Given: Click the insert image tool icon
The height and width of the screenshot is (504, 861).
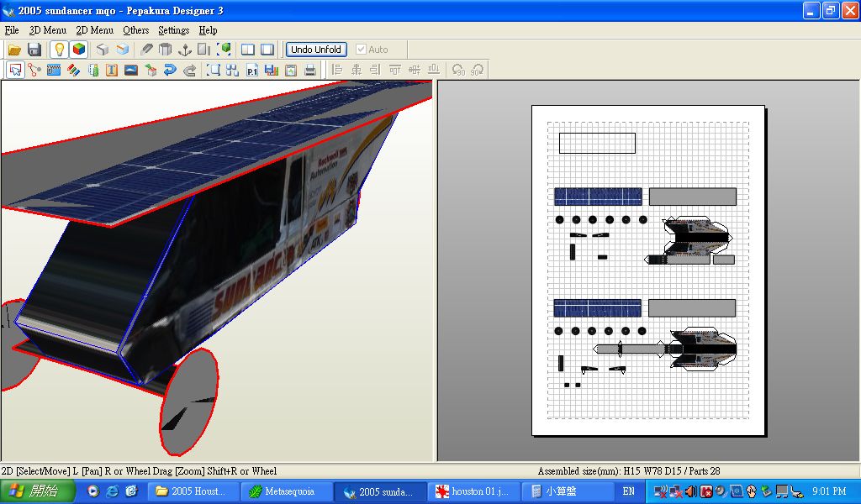Looking at the screenshot, I should [131, 71].
